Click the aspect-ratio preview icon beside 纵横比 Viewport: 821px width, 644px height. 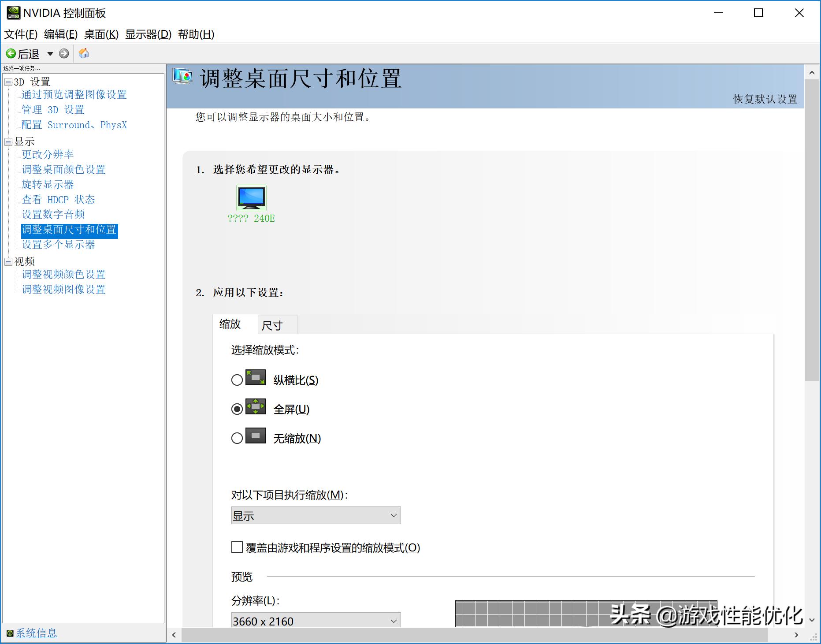click(x=255, y=379)
